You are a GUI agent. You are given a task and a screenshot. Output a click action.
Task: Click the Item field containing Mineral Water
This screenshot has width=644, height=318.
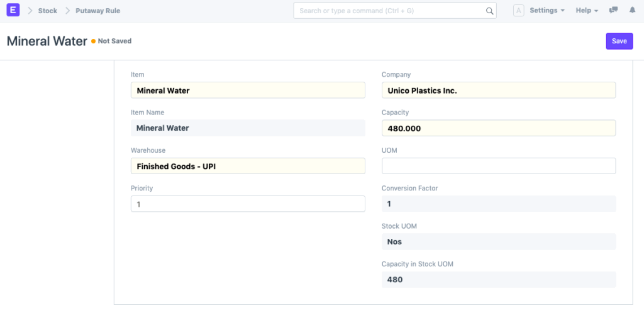click(x=247, y=90)
